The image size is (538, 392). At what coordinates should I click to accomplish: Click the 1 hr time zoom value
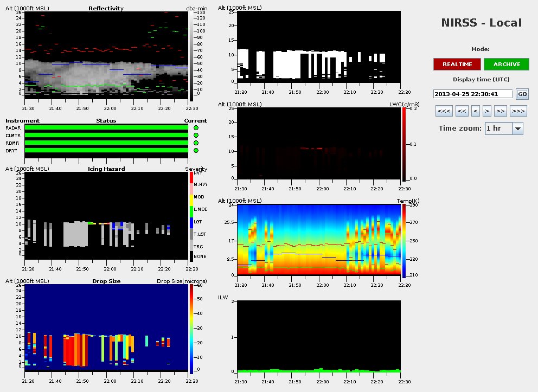(x=498, y=128)
